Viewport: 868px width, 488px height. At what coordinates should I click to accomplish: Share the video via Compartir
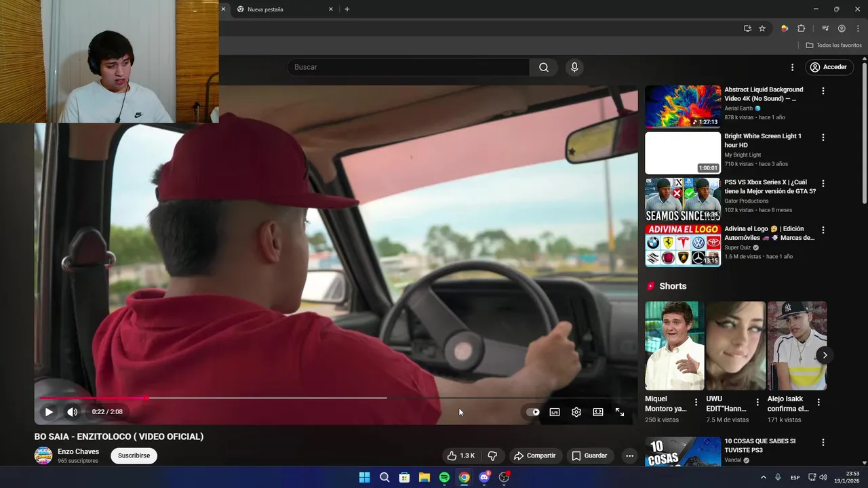tap(534, 455)
